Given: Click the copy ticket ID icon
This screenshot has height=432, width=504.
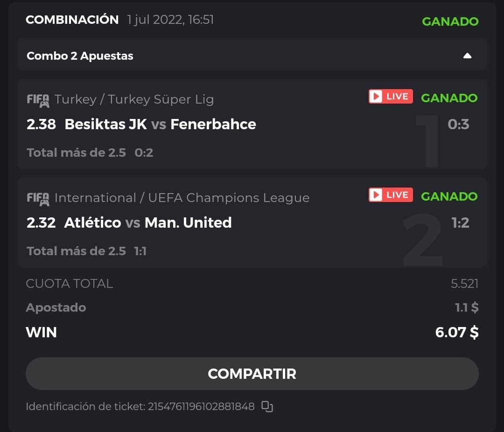Looking at the screenshot, I should point(267,406).
